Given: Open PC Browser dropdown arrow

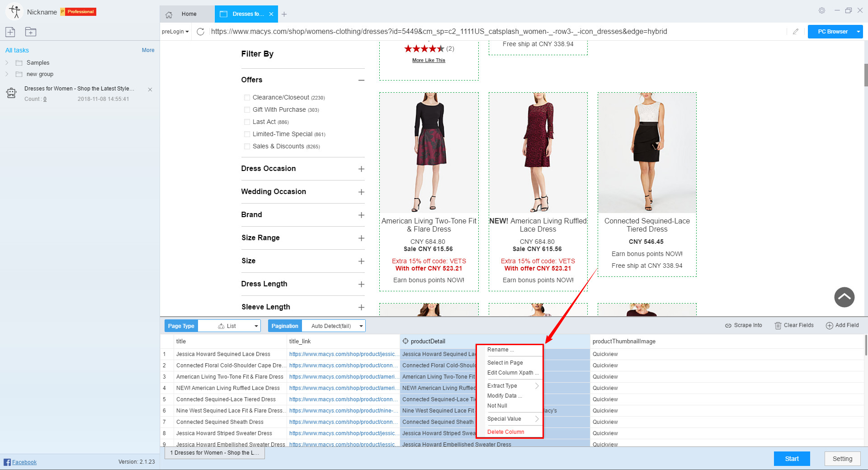Looking at the screenshot, I should [858, 32].
